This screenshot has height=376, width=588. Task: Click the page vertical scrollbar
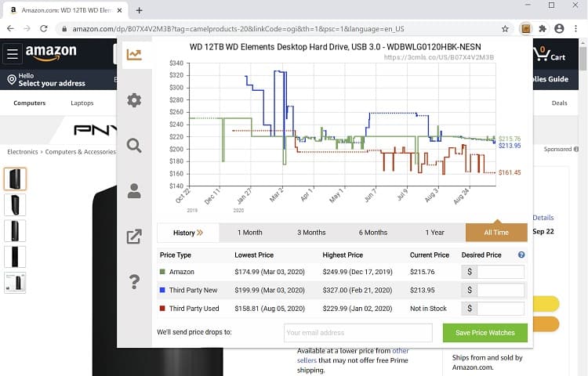click(583, 59)
